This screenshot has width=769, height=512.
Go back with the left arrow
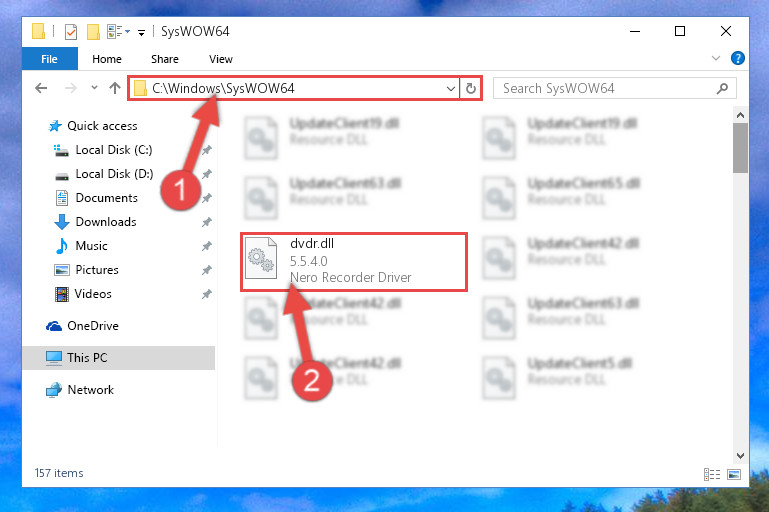pyautogui.click(x=41, y=88)
